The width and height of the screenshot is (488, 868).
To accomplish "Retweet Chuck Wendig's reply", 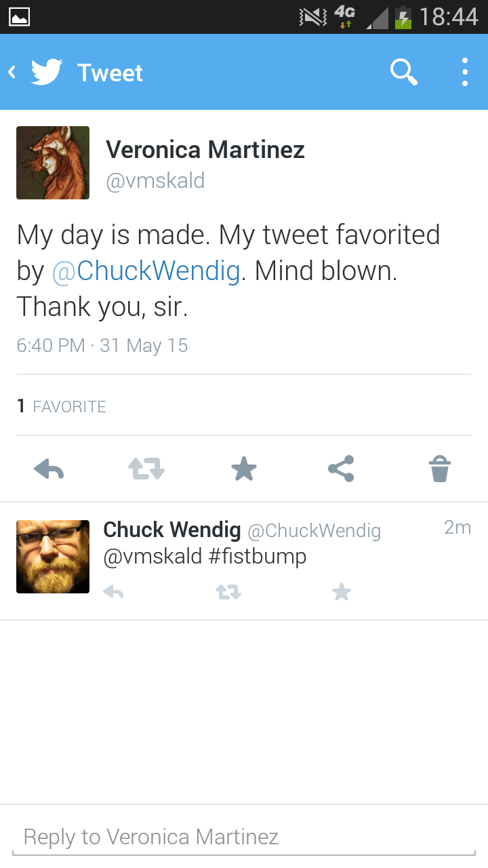I will click(x=228, y=593).
